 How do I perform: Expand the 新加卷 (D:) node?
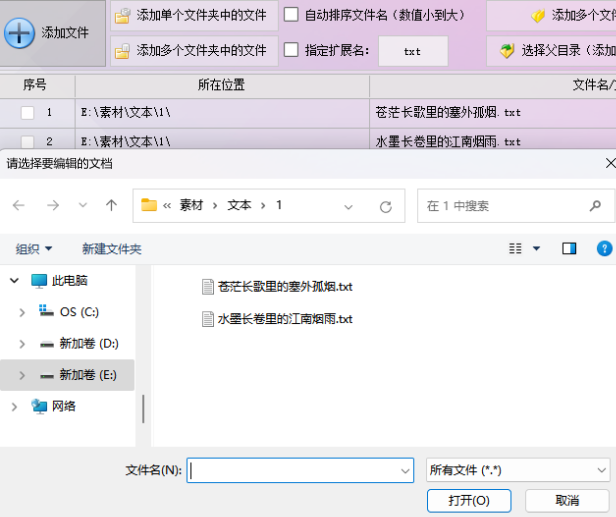click(x=22, y=344)
